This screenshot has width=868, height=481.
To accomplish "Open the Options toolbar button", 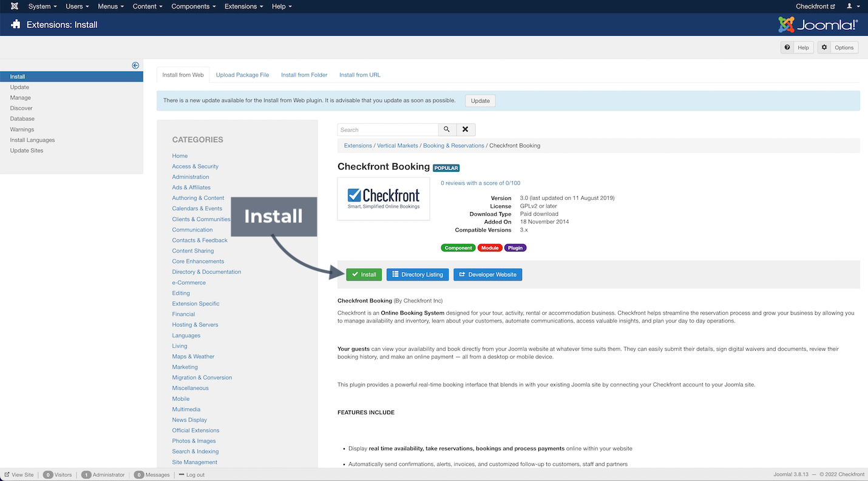I will 838,47.
